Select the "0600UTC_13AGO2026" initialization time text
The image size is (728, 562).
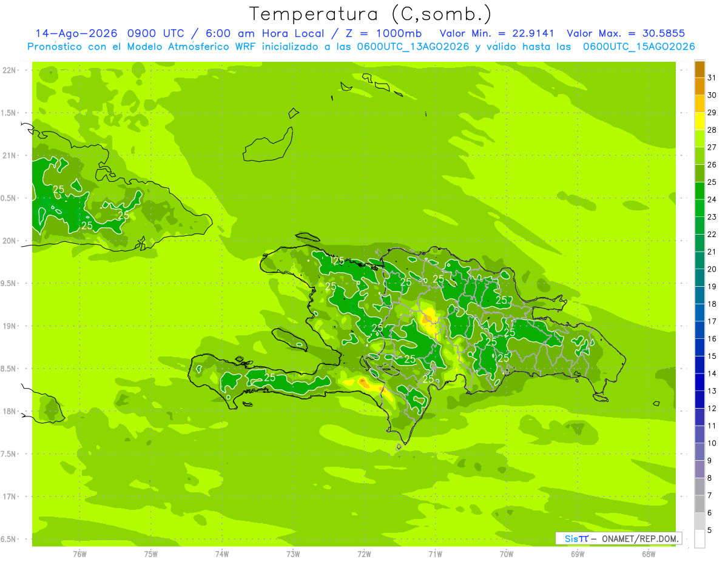pos(413,47)
